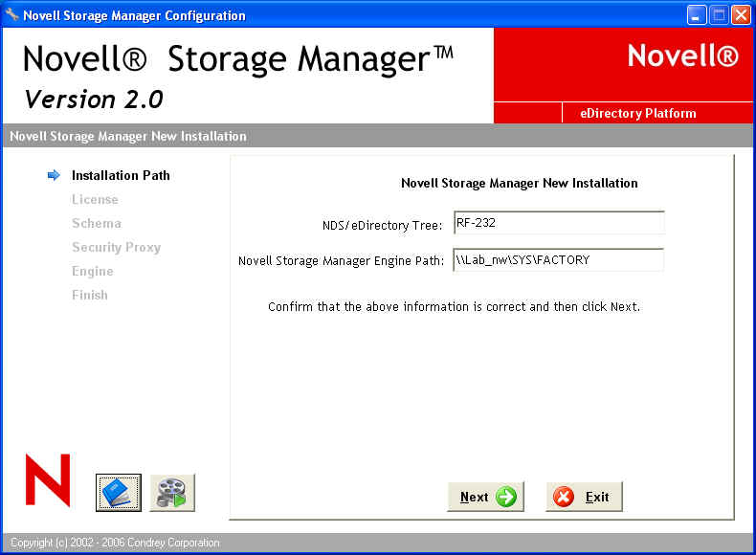756x555 pixels.
Task: Click the wrench icon in title bar
Action: 11,14
